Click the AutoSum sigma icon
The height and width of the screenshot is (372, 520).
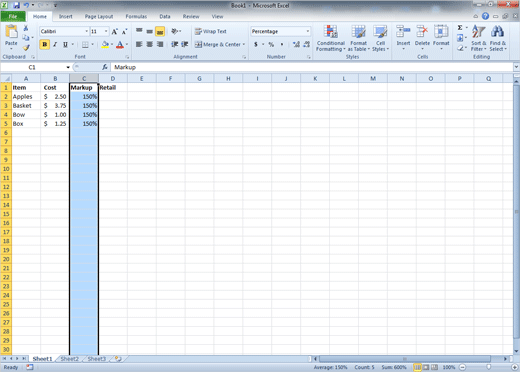[460, 28]
